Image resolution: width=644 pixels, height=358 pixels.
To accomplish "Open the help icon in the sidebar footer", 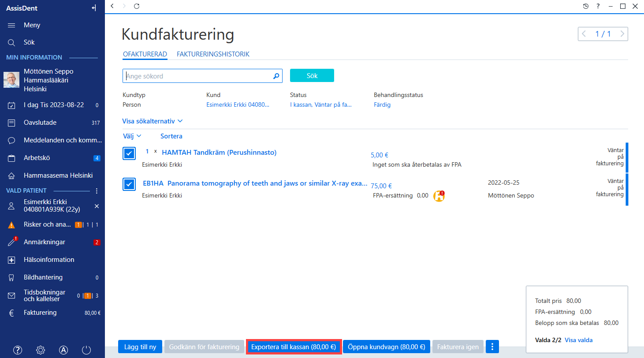I will (18, 350).
